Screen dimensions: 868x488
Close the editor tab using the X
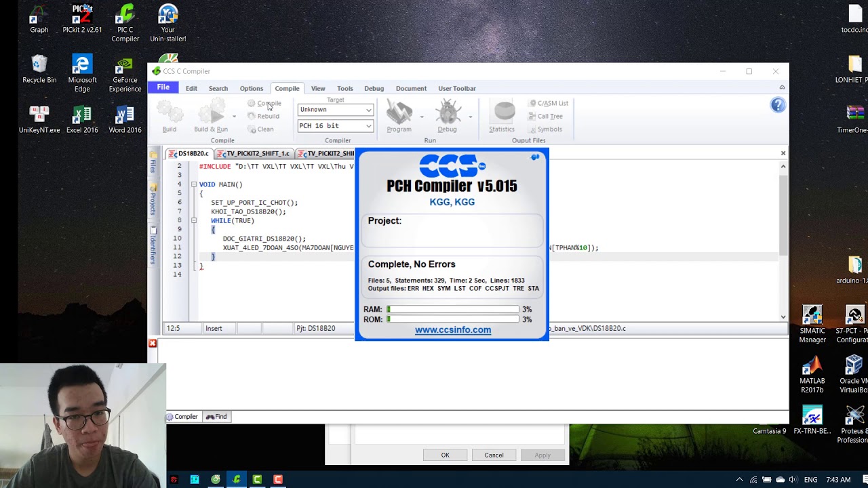point(783,153)
